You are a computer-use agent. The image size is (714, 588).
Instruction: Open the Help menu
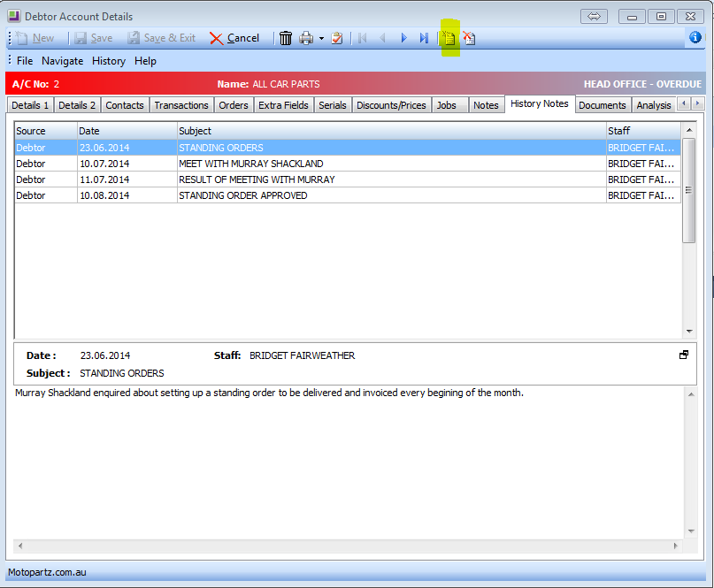pos(145,61)
